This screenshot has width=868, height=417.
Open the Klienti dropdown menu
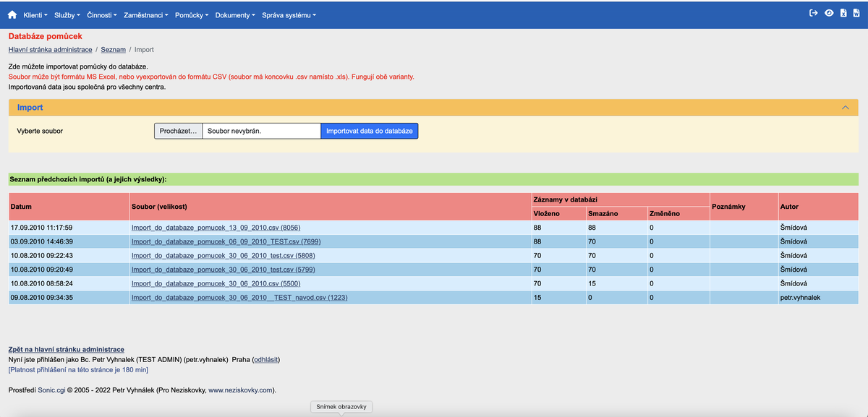[x=36, y=14]
